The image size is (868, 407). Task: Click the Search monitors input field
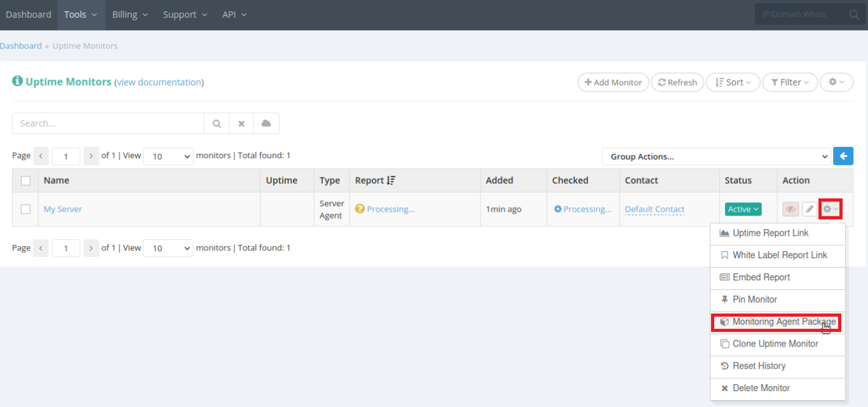[108, 123]
